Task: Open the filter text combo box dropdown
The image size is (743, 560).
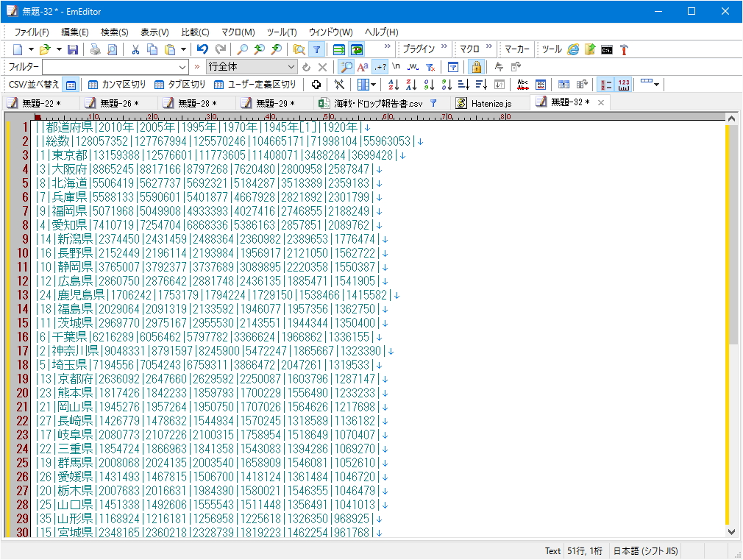Action: (182, 68)
